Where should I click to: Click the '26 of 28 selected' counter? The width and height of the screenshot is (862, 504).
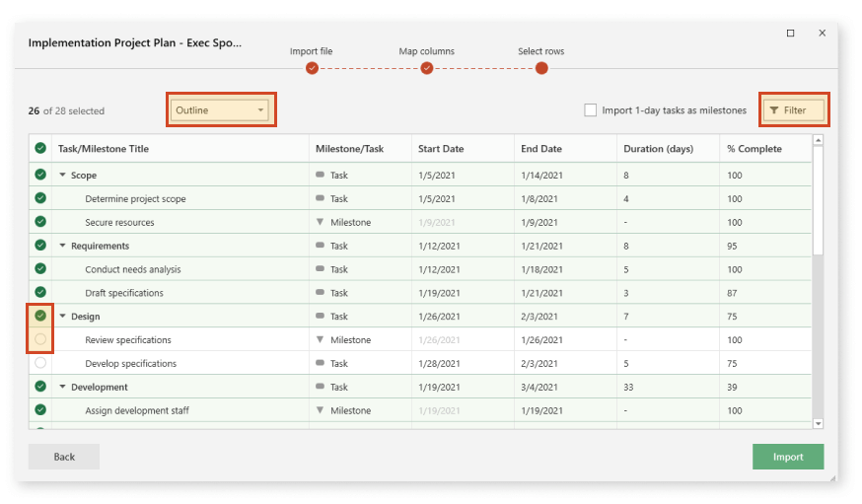coord(66,110)
